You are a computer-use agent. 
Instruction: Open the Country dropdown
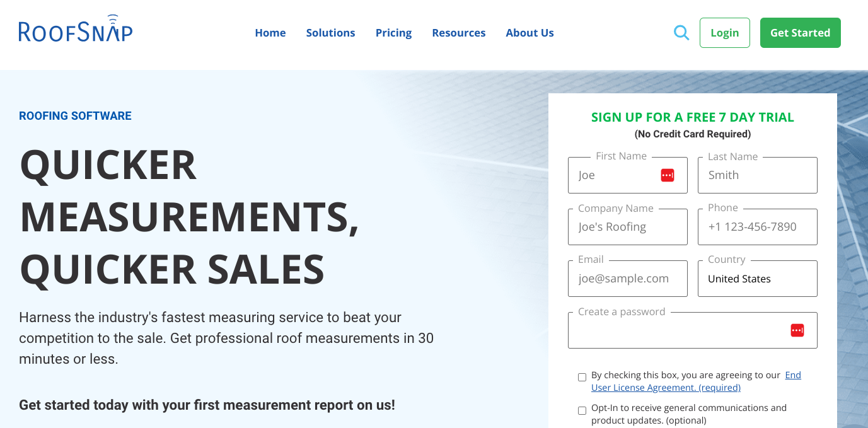click(757, 278)
